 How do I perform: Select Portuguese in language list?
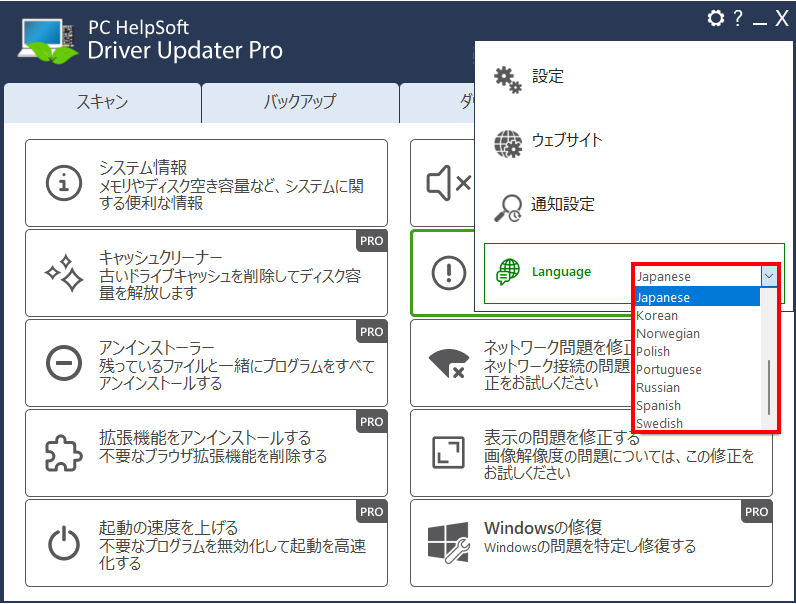(x=698, y=370)
